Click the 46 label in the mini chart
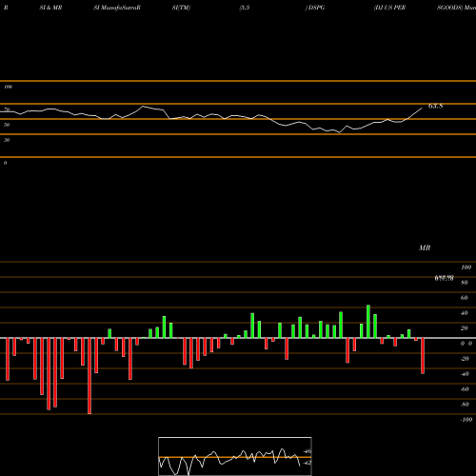The image size is (476, 476). (307, 451)
